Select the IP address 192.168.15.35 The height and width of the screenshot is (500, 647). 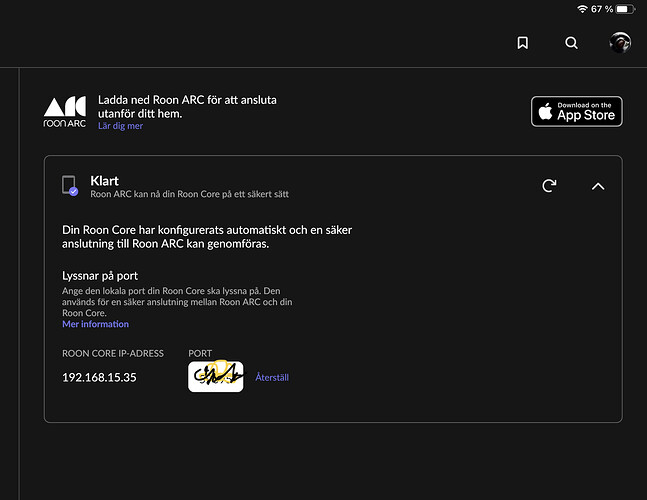pos(99,377)
